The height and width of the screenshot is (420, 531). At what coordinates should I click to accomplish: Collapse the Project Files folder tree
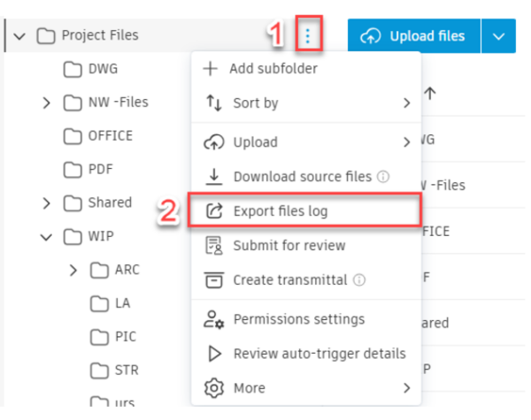click(17, 36)
